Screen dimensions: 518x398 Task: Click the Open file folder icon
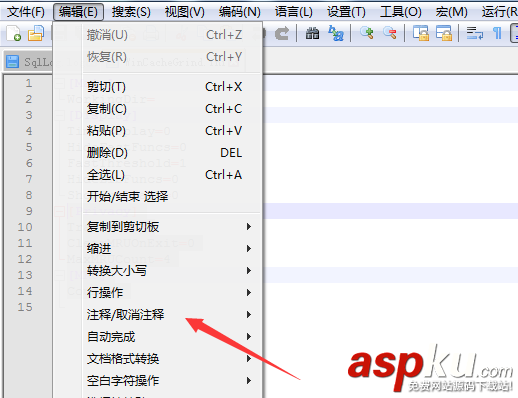tap(36, 33)
